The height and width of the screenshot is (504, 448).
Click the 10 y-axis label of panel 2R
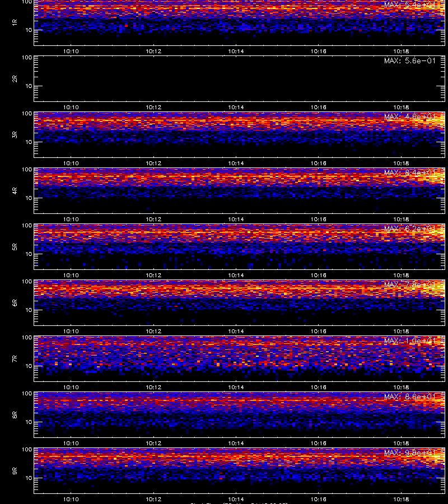click(29, 86)
